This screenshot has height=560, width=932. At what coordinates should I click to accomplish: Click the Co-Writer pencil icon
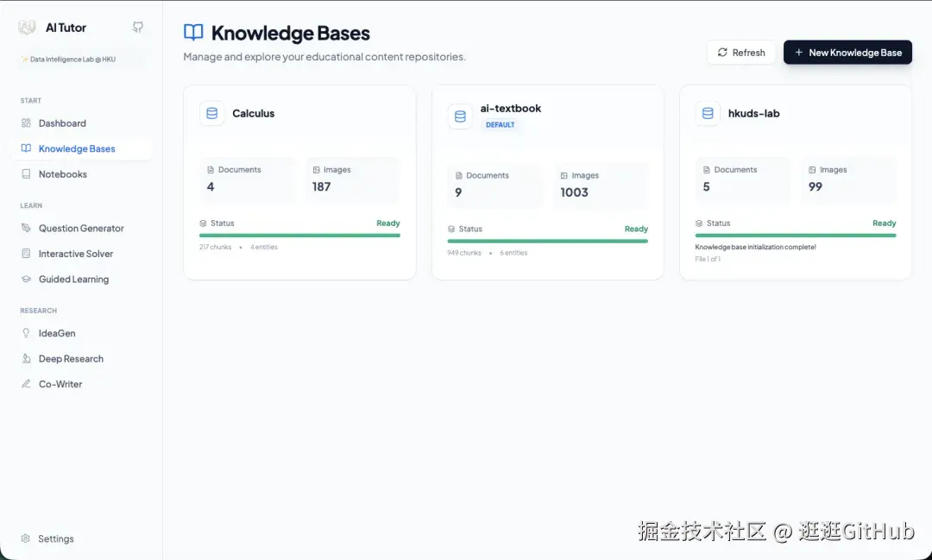[x=27, y=383]
